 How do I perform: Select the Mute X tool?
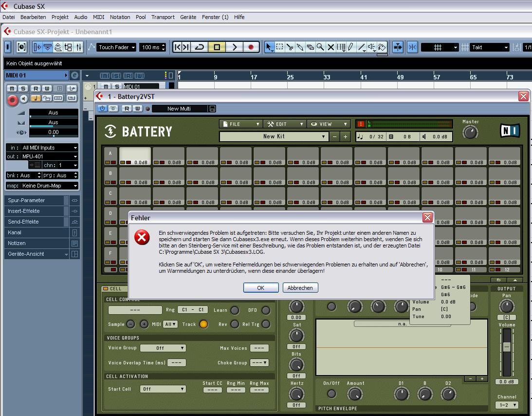(331, 47)
